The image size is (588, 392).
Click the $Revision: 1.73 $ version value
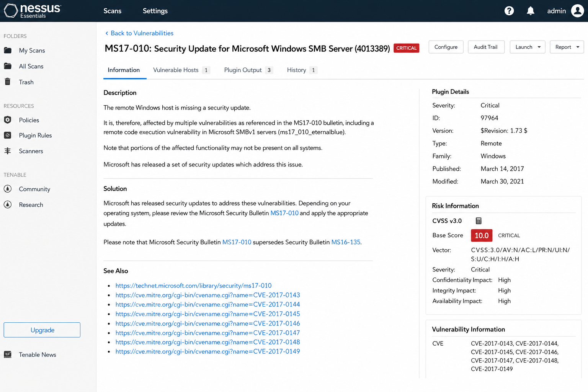pyautogui.click(x=504, y=131)
